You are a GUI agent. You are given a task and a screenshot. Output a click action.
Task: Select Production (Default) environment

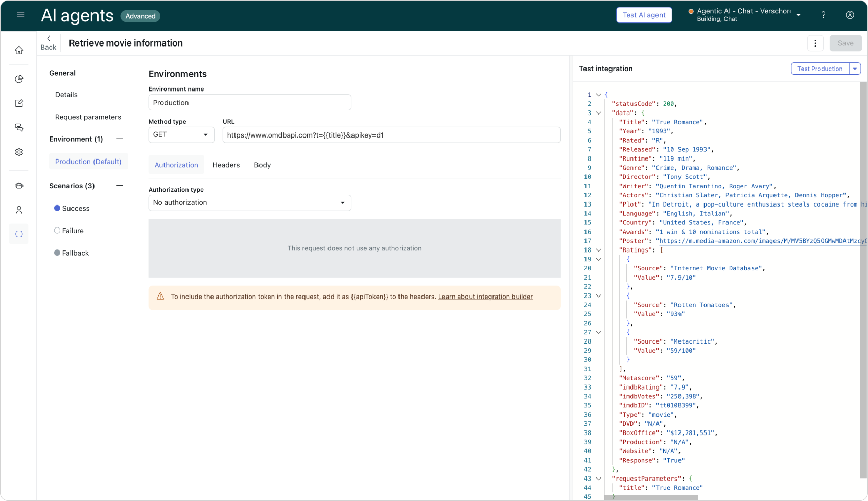88,162
